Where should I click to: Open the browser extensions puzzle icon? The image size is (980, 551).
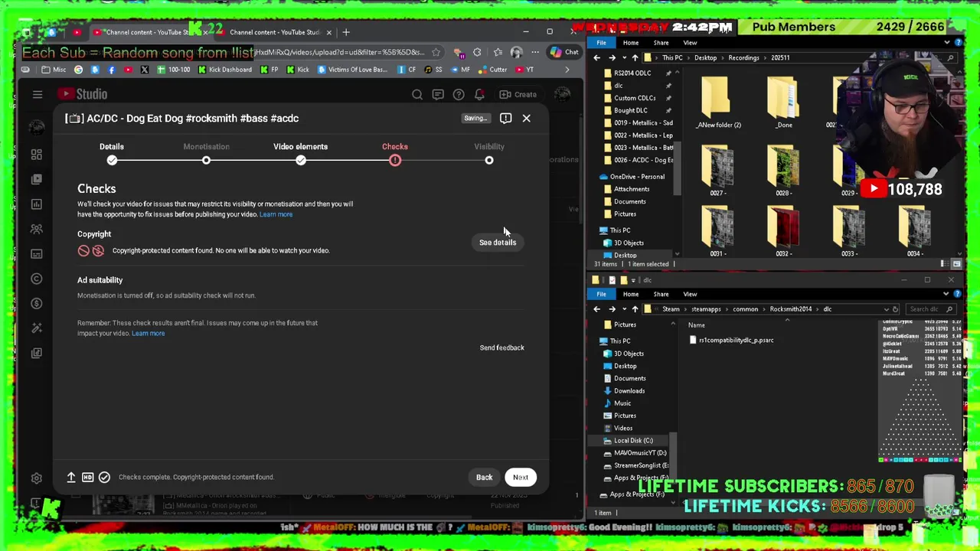[477, 52]
